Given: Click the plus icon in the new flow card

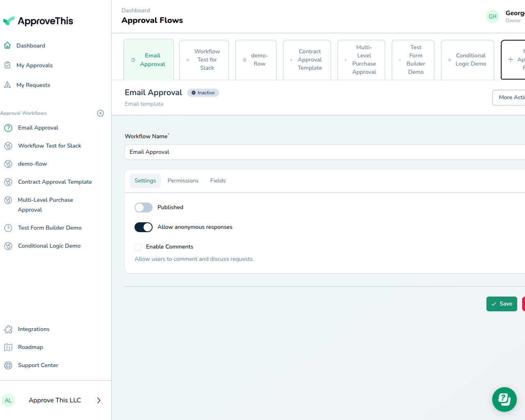Looking at the screenshot, I should click(511, 59).
